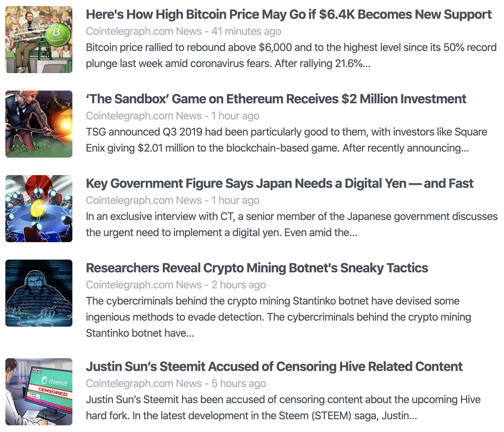Click the TSG announced Q3 2019 summary text
The image size is (504, 432).
pyautogui.click(x=287, y=140)
